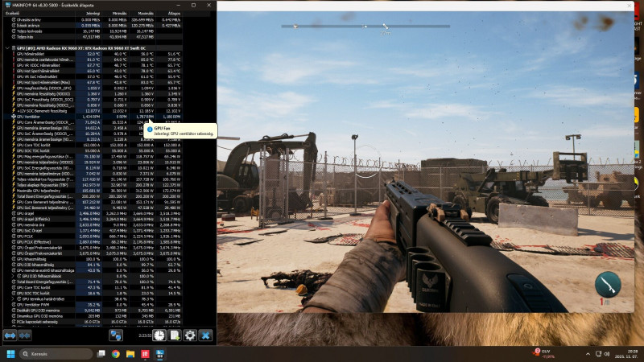The height and width of the screenshot is (362, 644).
Task: Click the weapon indicator icon in the game HUD
Action: (x=608, y=285)
